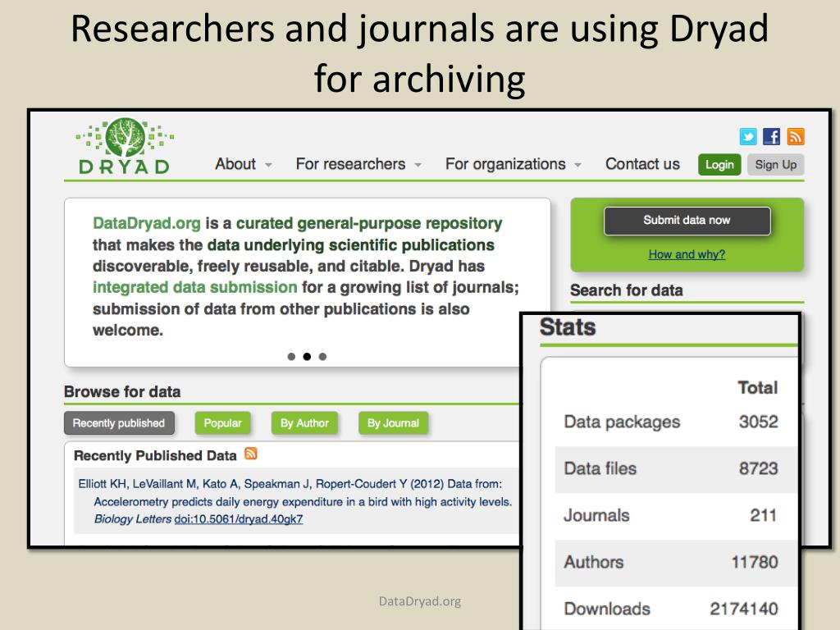Switch to the By Author tab

point(304,423)
